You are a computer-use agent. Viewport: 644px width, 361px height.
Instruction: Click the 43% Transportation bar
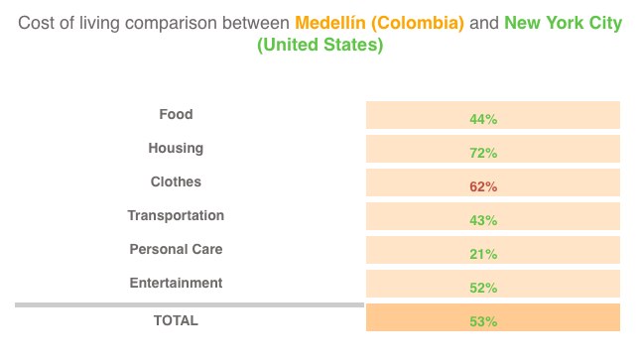pos(493,216)
